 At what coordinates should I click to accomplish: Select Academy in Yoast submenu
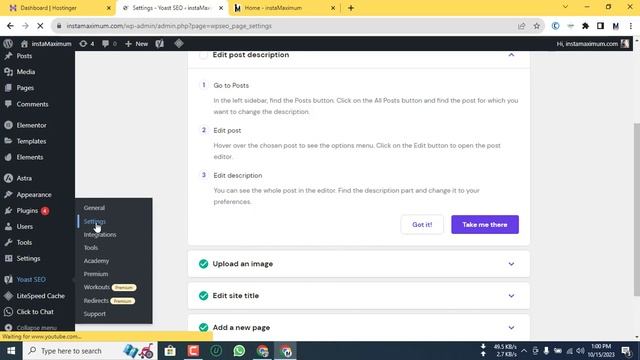coord(96,261)
